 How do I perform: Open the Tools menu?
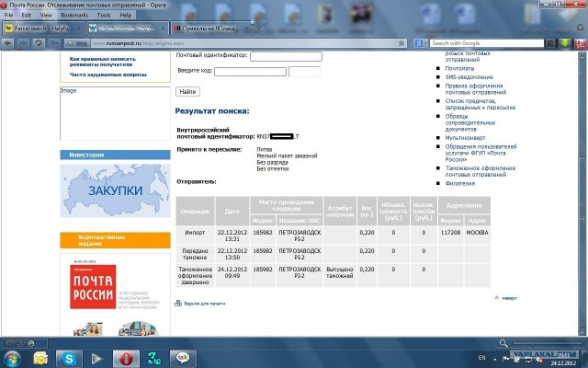(104, 15)
